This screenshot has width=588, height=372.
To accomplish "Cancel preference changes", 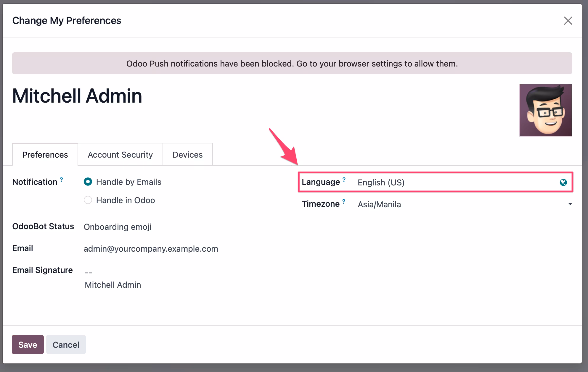I will point(66,344).
